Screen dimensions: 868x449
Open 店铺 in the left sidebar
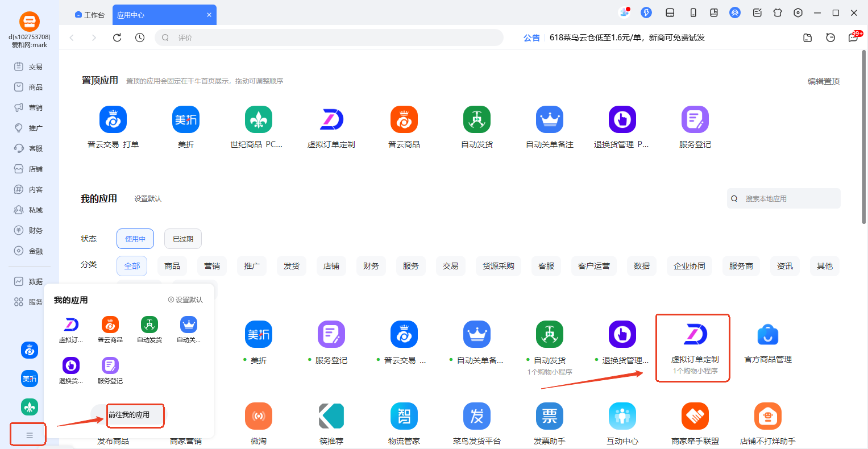coord(29,169)
